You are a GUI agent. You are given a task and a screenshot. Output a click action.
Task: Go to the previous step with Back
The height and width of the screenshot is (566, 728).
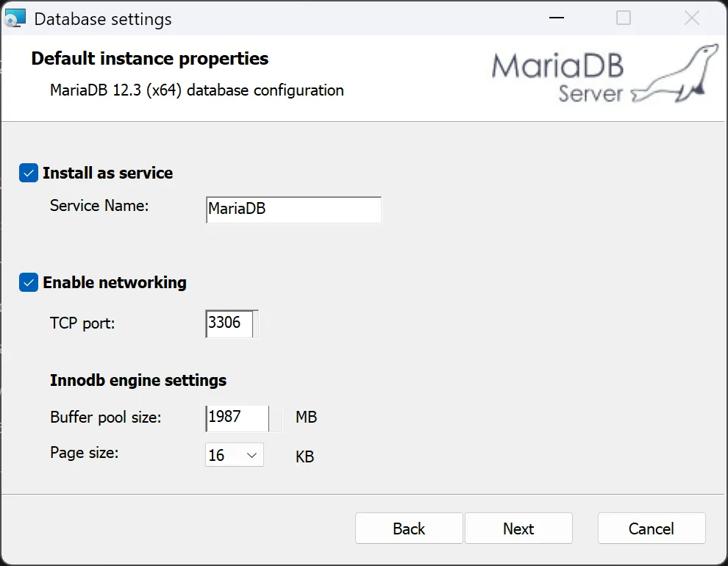(409, 528)
